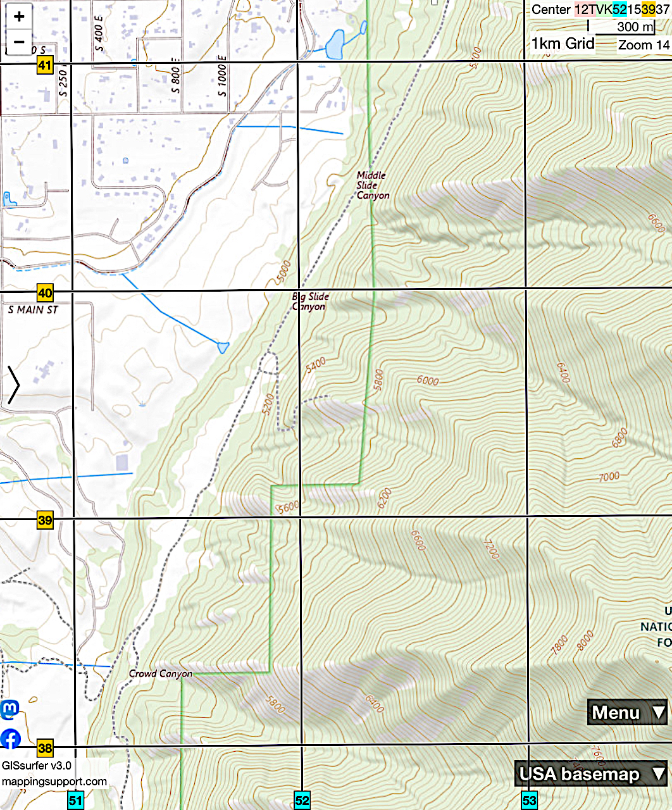The image size is (672, 810).
Task: Zoom out with the minus button
Action: tap(19, 42)
